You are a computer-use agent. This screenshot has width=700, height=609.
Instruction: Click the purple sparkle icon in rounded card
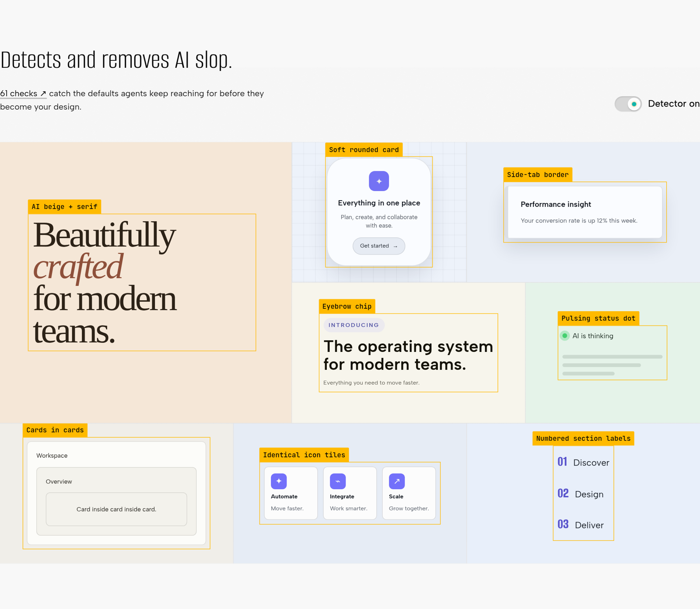tap(379, 181)
